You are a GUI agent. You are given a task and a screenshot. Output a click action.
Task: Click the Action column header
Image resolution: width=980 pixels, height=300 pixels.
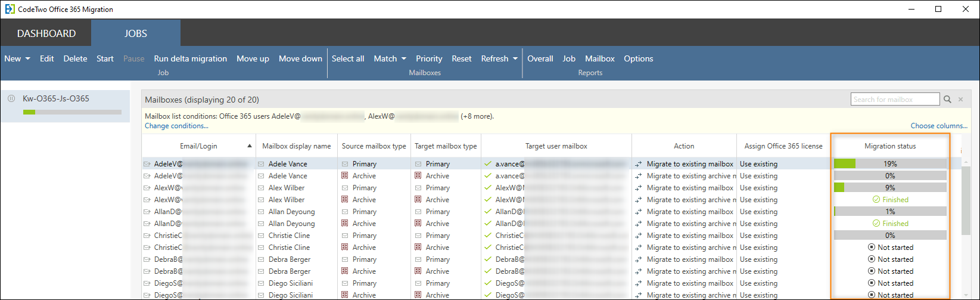[x=684, y=146]
